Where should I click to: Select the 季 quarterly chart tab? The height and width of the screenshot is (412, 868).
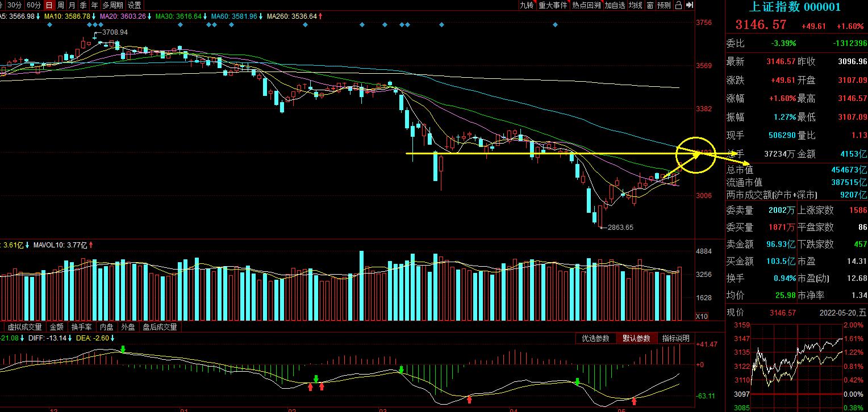84,5
